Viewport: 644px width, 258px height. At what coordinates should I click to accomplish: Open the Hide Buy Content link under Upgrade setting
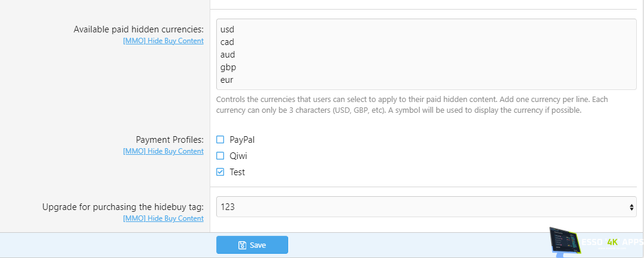point(163,218)
